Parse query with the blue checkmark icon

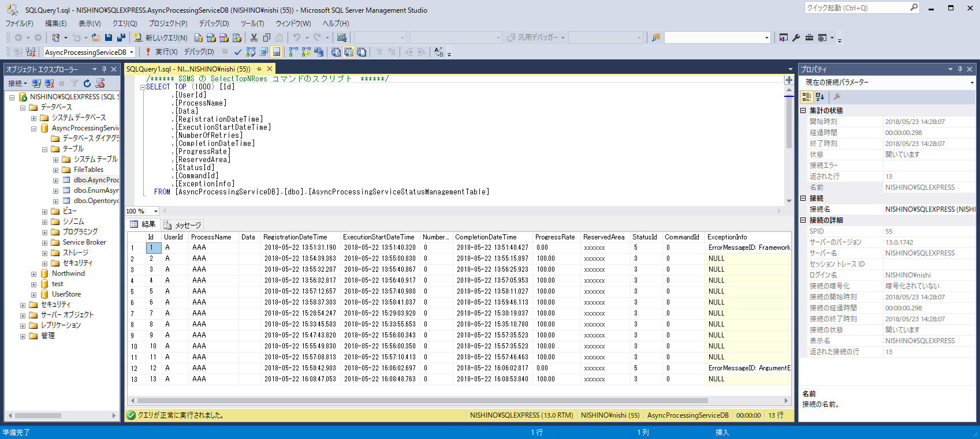pyautogui.click(x=238, y=52)
